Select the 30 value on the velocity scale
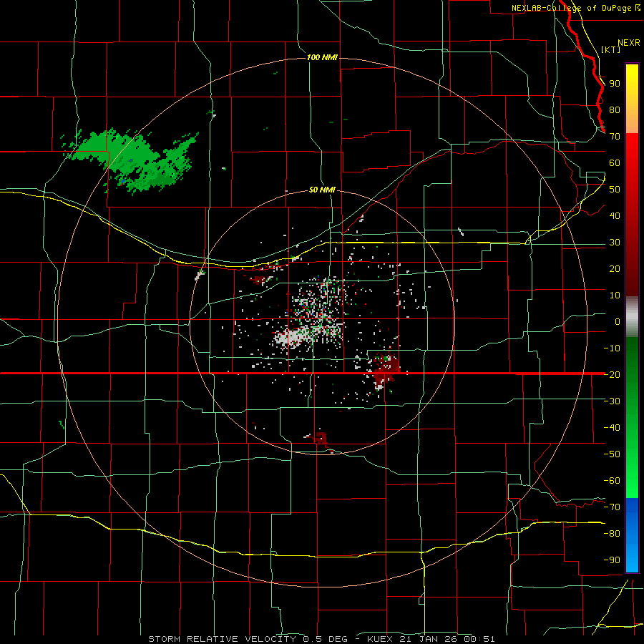This screenshot has height=644, width=644. point(615,243)
